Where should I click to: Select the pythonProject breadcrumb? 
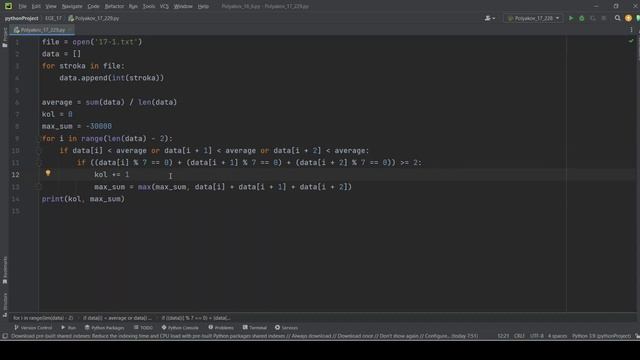click(x=21, y=18)
